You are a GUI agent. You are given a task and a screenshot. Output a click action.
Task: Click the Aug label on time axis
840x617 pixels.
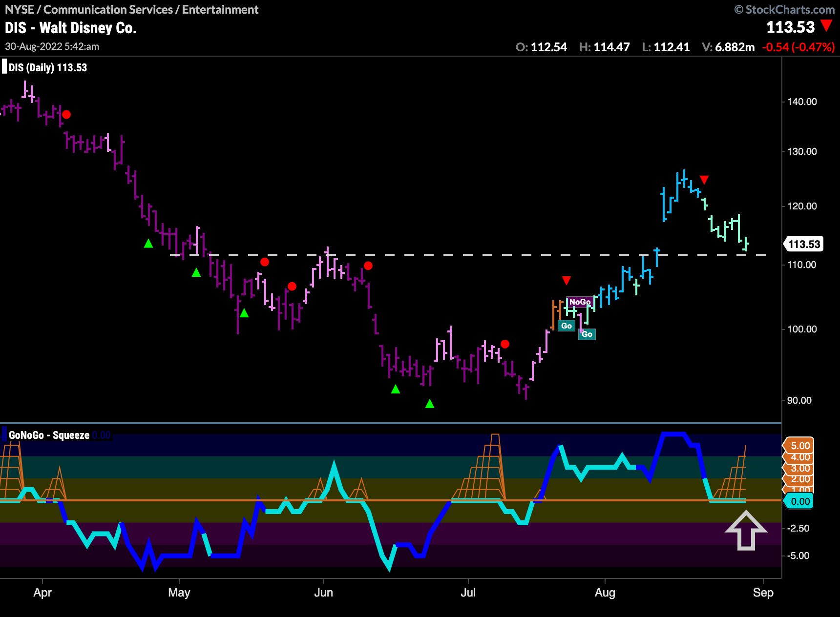pos(605,593)
